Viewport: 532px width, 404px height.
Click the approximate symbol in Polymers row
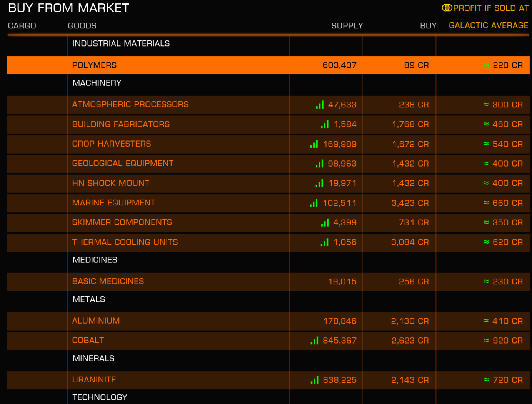487,65
